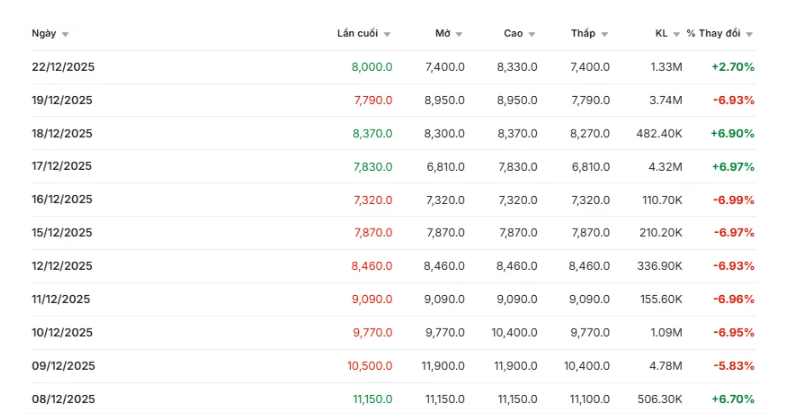803x414 pixels.
Task: Click the % Thay đổi sort arrow
Action: coord(749,34)
